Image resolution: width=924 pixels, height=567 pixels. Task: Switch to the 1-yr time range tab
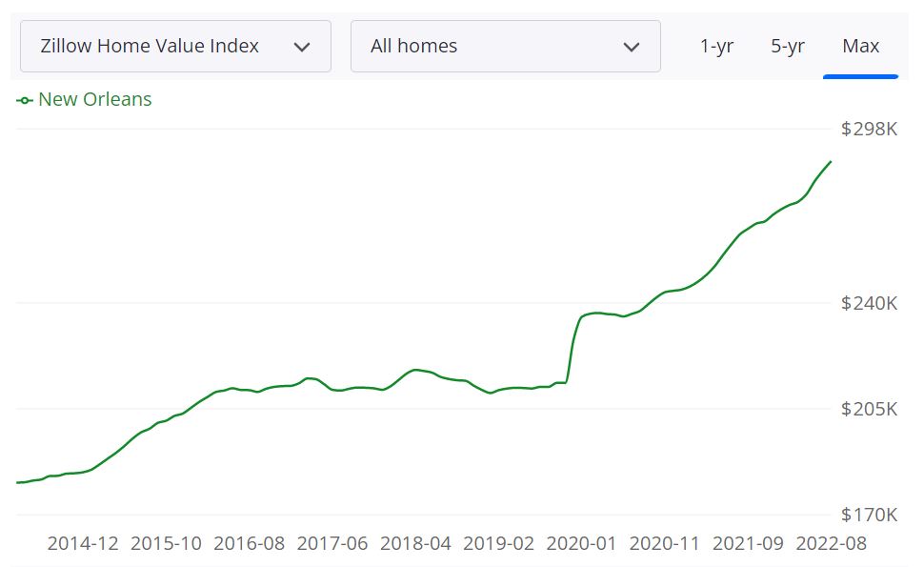point(716,46)
